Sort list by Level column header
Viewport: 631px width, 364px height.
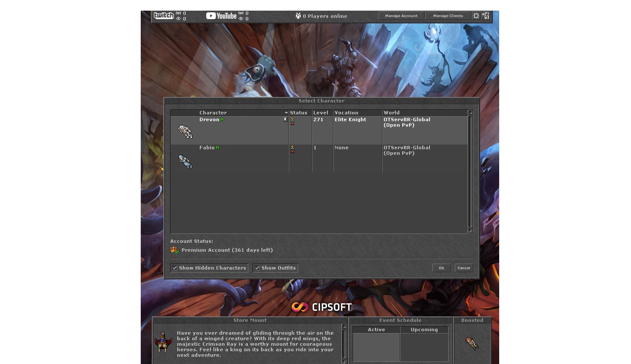pyautogui.click(x=323, y=113)
